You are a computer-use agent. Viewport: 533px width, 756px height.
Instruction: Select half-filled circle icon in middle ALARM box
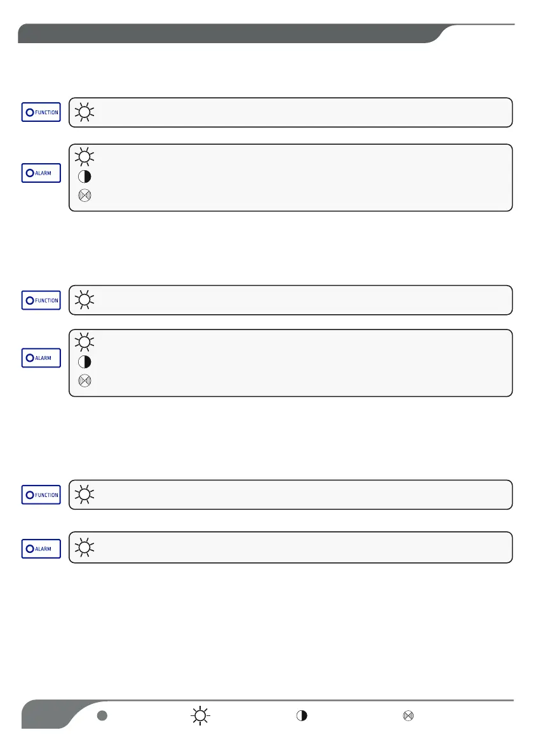coord(84,362)
